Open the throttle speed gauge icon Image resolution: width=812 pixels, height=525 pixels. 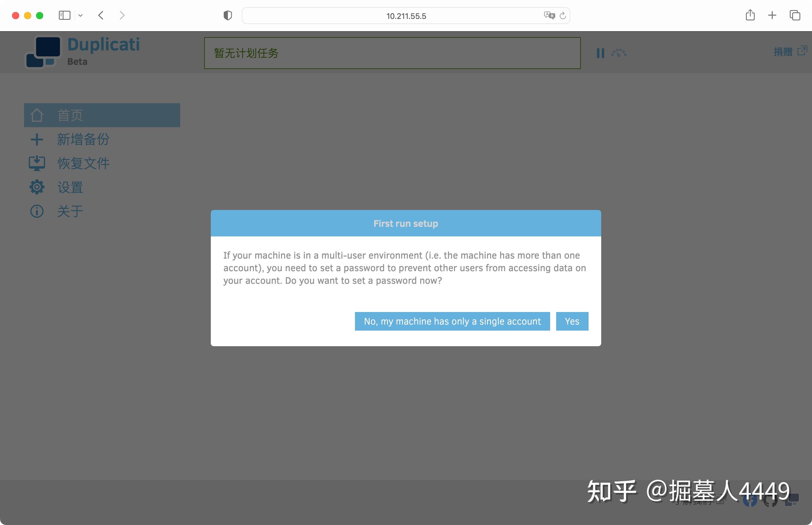619,53
